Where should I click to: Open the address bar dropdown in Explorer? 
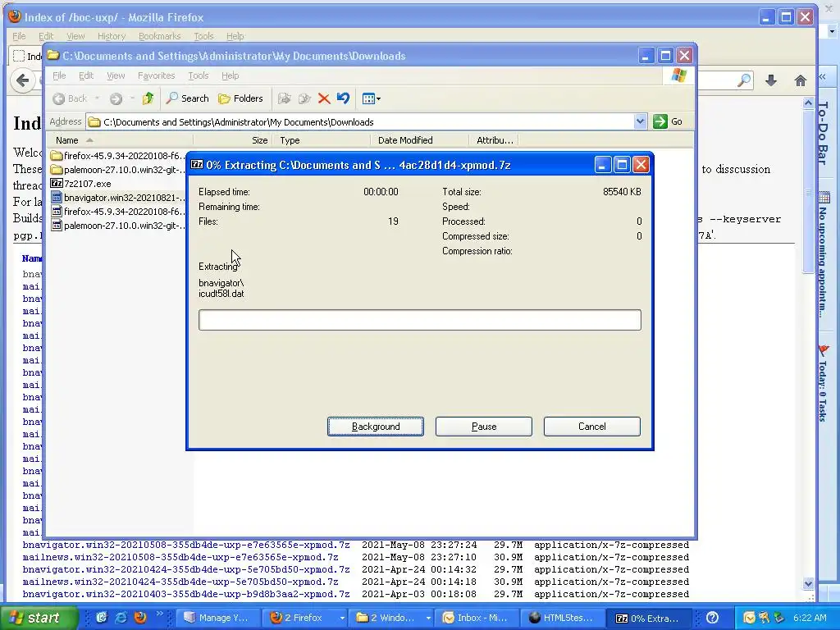click(x=640, y=121)
